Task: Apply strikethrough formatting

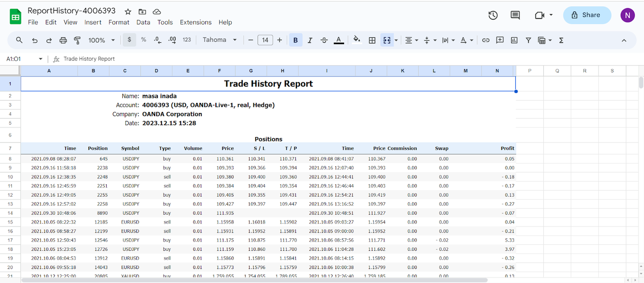Action: 324,40
